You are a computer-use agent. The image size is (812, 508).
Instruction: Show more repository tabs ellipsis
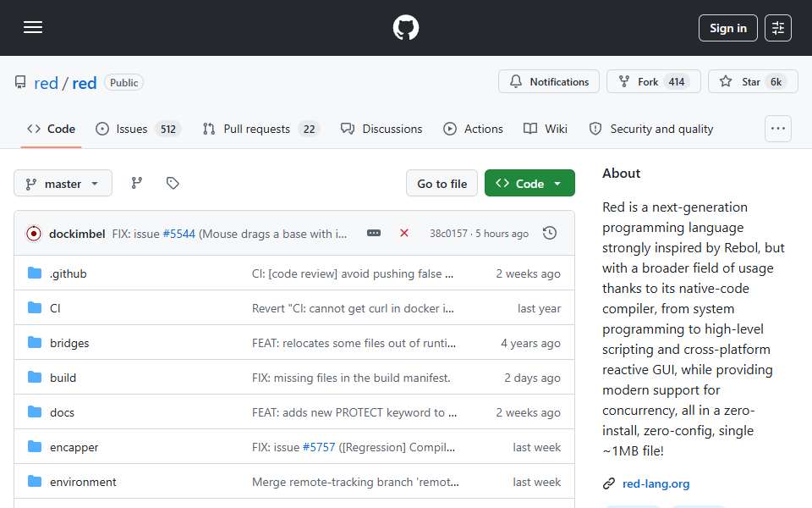pyautogui.click(x=778, y=129)
